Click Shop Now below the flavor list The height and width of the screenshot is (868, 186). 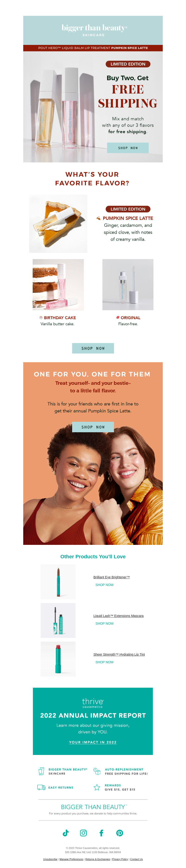(x=93, y=348)
